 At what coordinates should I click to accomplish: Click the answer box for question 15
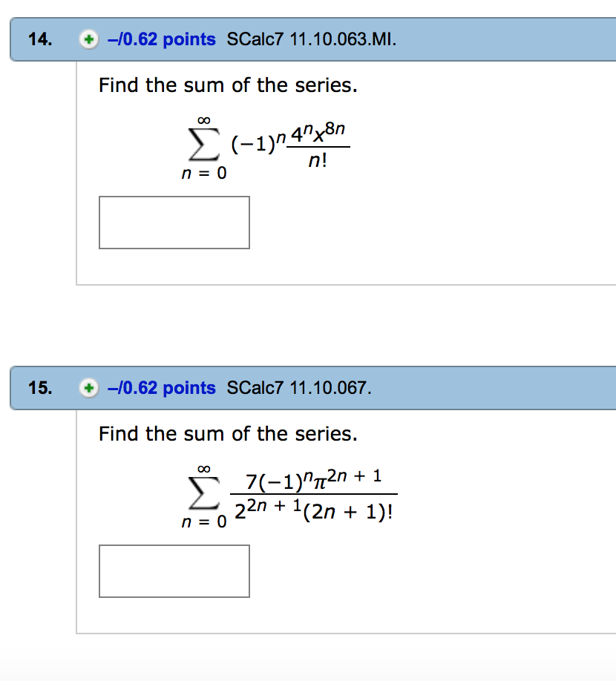174,570
